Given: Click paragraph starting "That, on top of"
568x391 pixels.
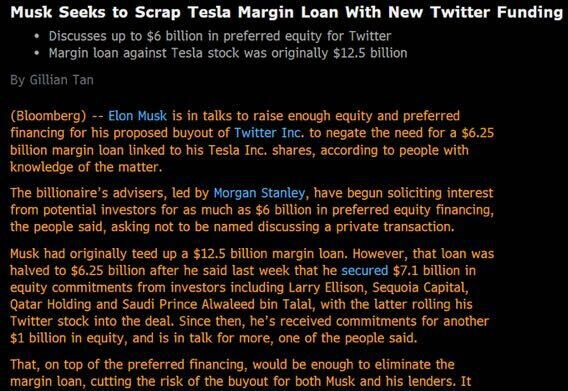Looking at the screenshot, I should (241, 374).
